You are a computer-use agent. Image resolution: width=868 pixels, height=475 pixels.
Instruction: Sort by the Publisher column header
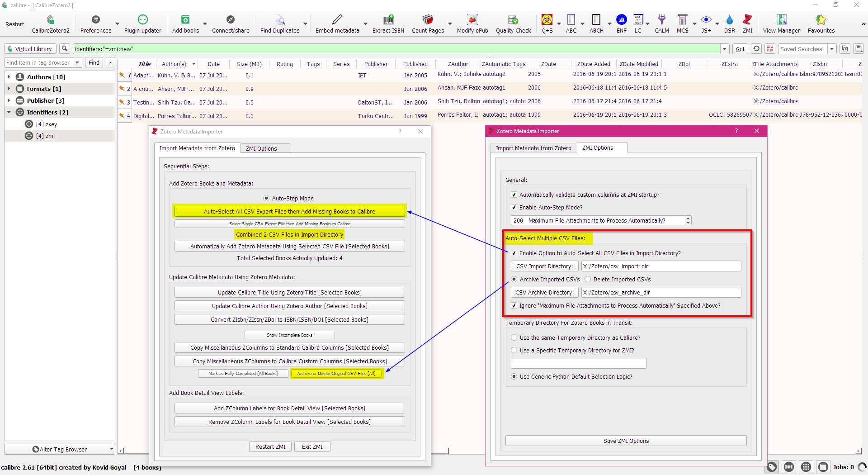click(x=376, y=64)
